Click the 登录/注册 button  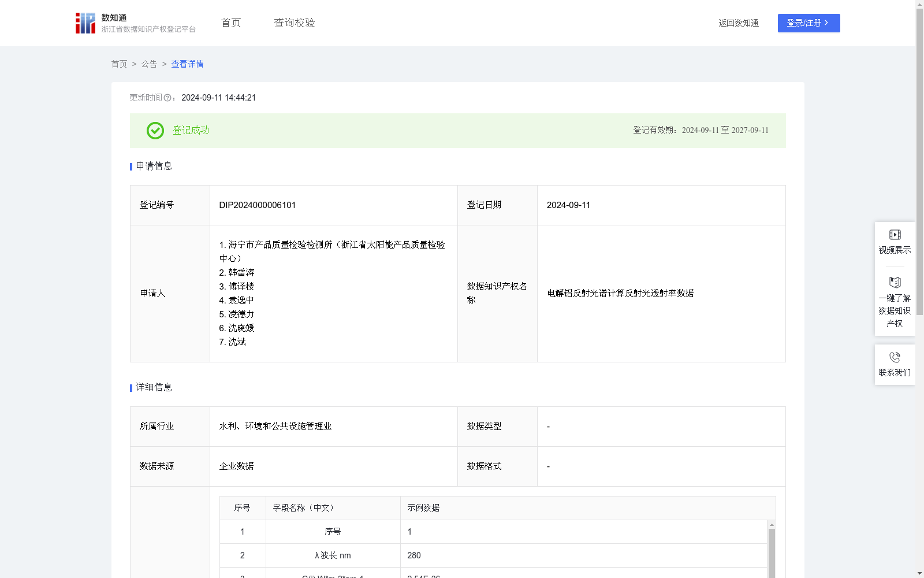click(x=808, y=23)
